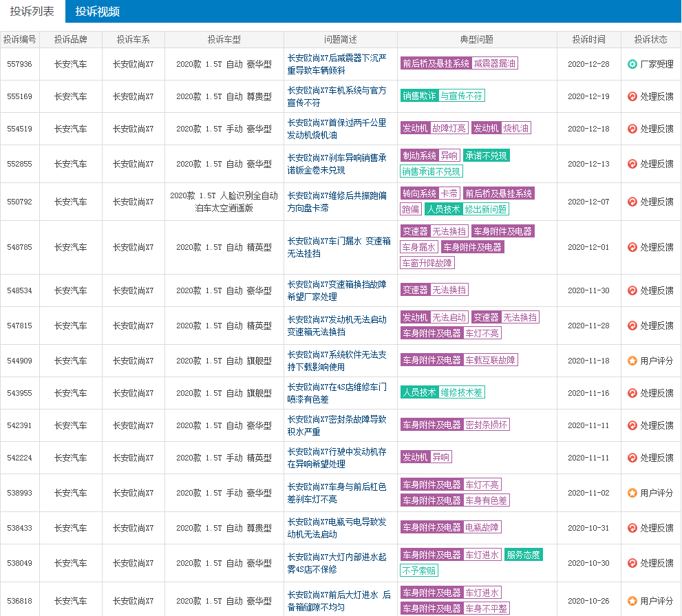The image size is (682, 616).
Task: Click the 车载互联故障 tag
Action: tap(490, 360)
